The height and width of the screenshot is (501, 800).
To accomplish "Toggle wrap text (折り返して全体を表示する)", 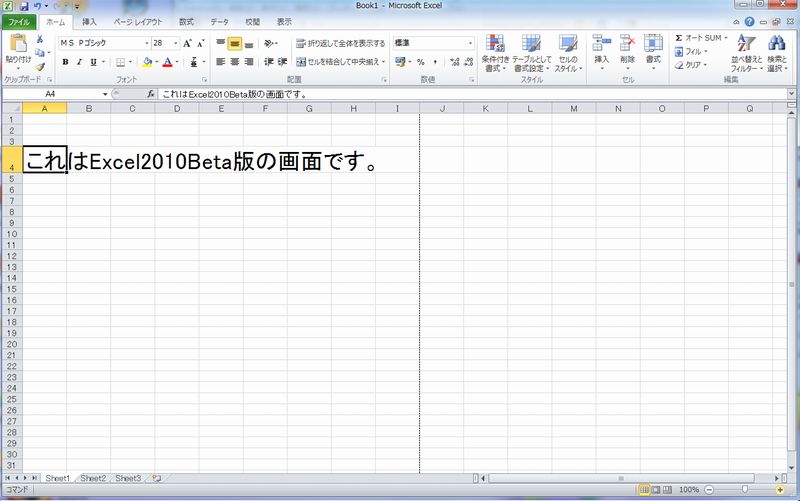I will click(341, 43).
